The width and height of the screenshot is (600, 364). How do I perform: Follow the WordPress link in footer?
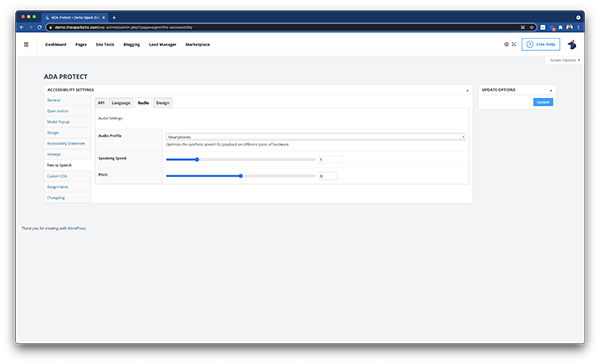pyautogui.click(x=77, y=228)
